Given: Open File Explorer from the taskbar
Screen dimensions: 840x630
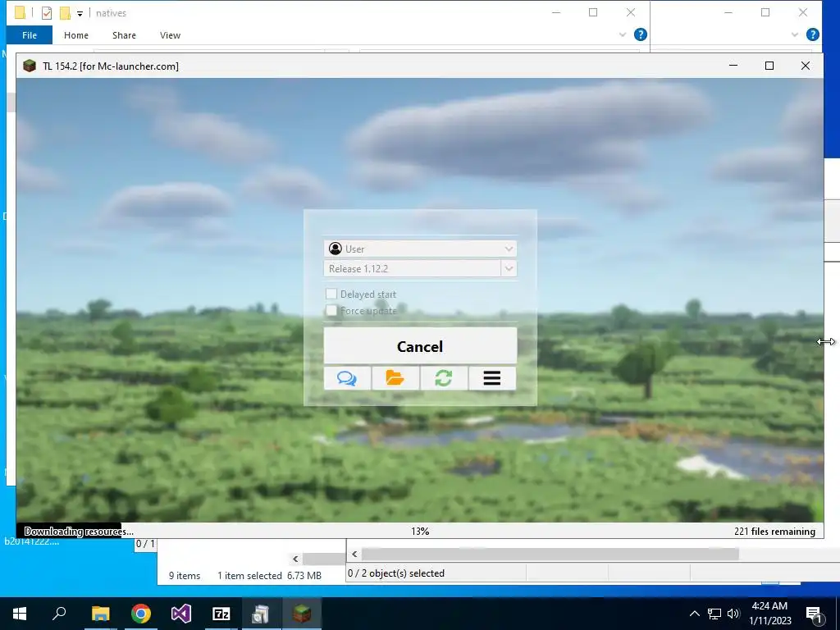Looking at the screenshot, I should pos(100,614).
